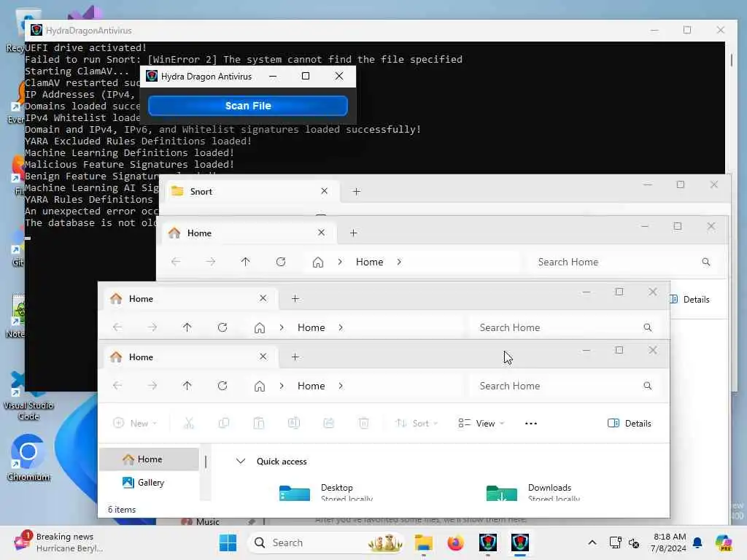Select the Home tab of middle window
This screenshot has width=747, height=560.
(x=190, y=298)
